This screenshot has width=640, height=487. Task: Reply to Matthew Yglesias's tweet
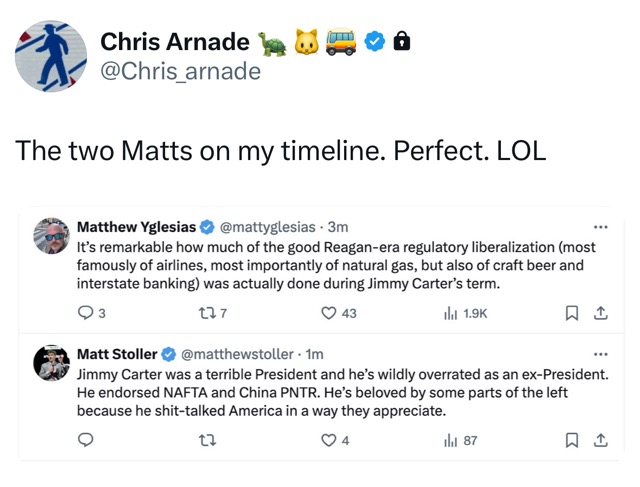(85, 313)
